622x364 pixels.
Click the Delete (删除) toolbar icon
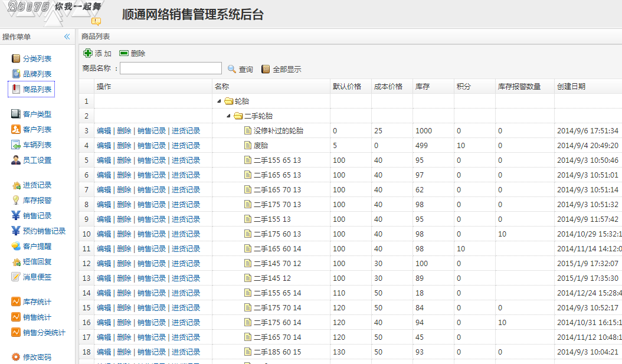(124, 53)
